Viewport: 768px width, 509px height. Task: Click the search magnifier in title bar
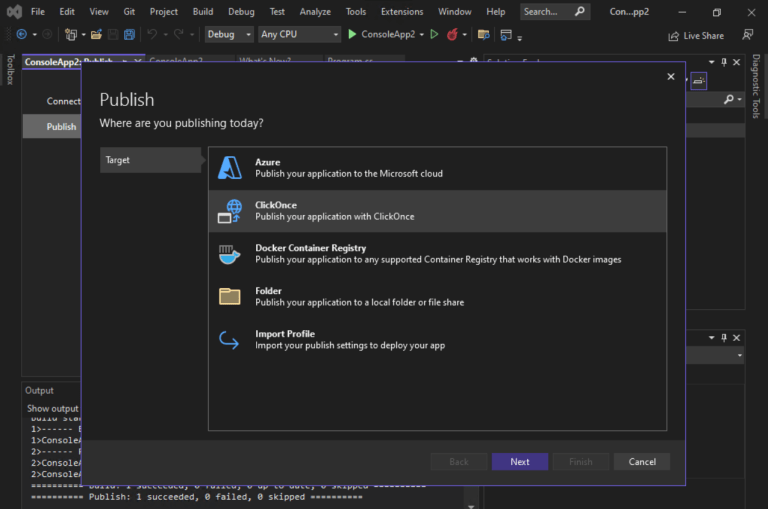click(579, 11)
